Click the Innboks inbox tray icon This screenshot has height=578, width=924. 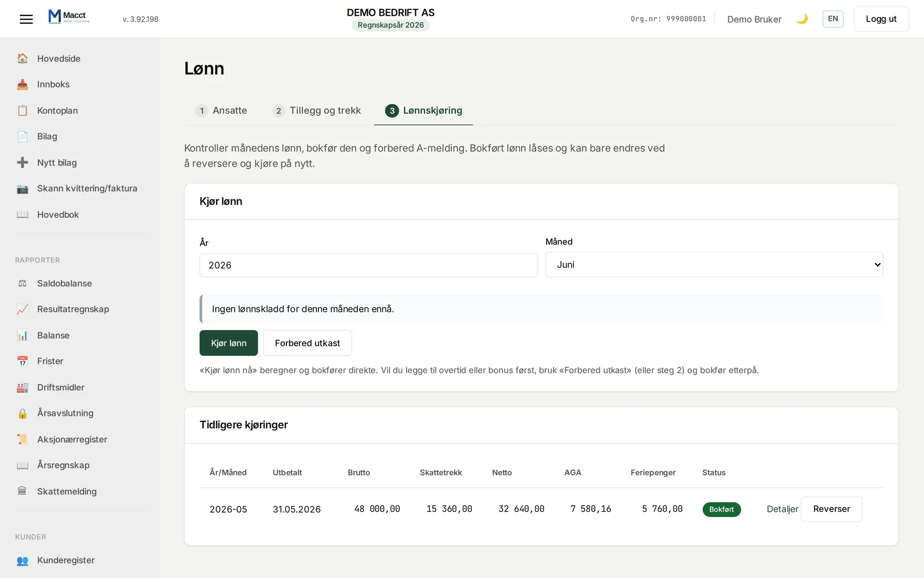(x=23, y=84)
